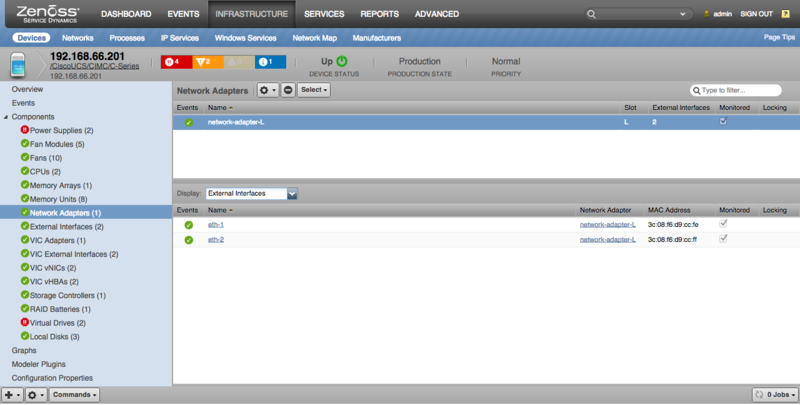Open the 0 Jobs dropdown
The height and width of the screenshot is (405, 800).
coord(776,395)
